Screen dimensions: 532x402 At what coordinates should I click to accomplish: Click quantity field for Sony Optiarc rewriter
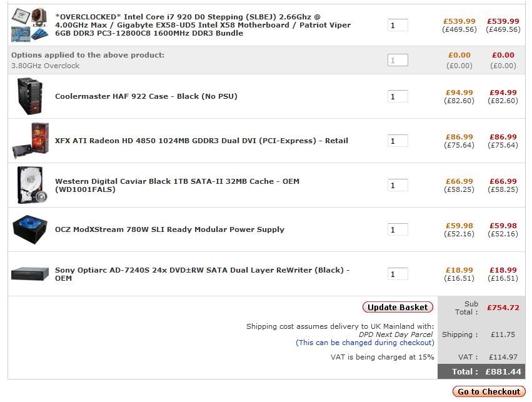(x=398, y=274)
